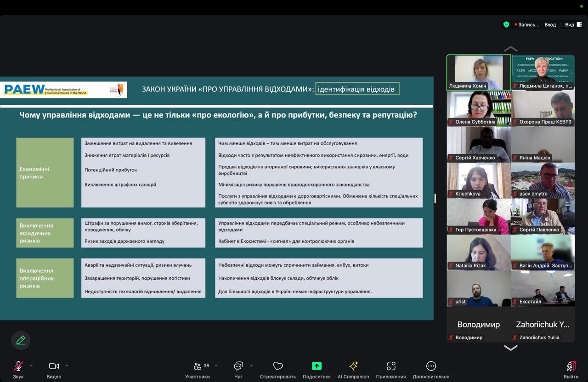The width and height of the screenshot is (588, 382).
Task: Expand participants options arrow beside Участники
Action: (x=216, y=366)
